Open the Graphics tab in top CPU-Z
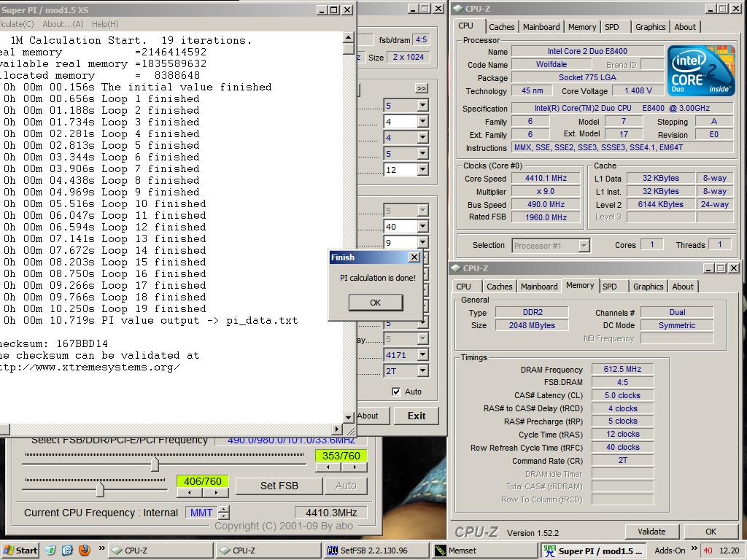This screenshot has width=747, height=560. coord(650,27)
